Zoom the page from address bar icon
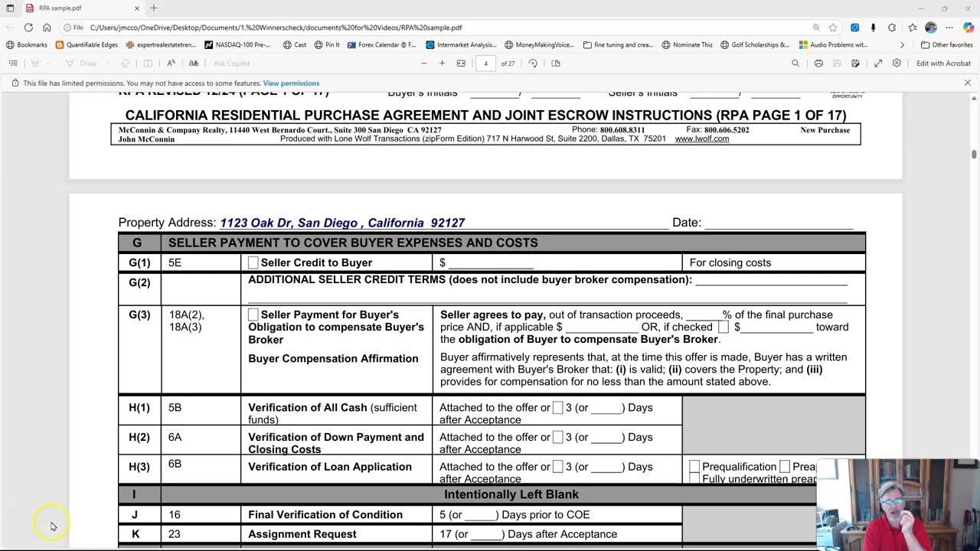 [816, 28]
